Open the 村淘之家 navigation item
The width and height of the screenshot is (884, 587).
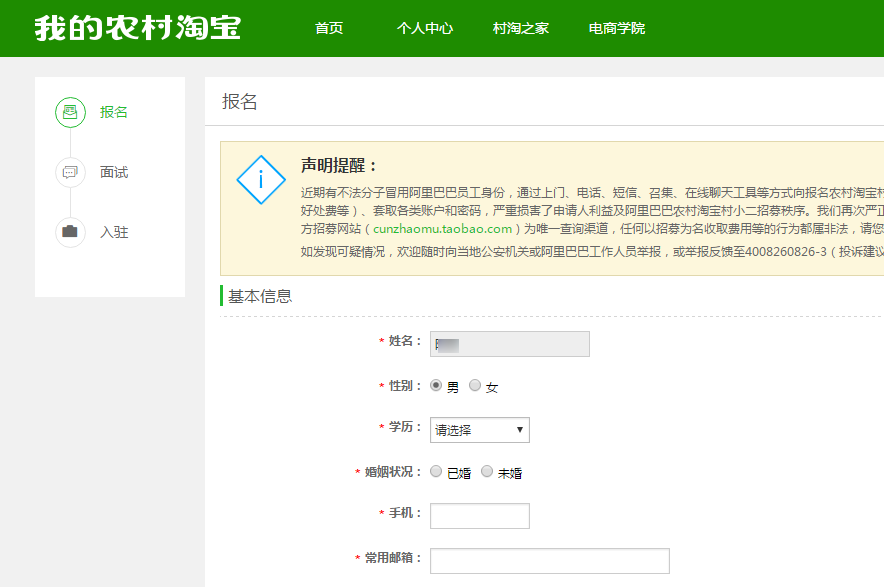tap(520, 28)
